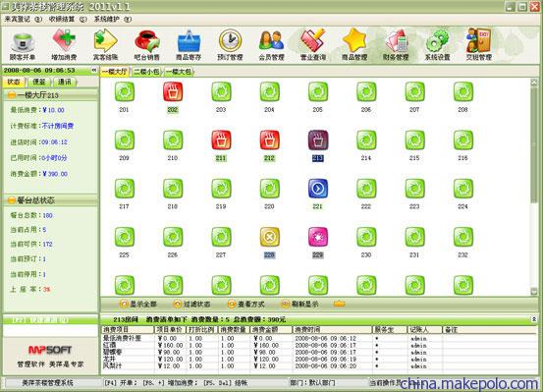Image resolution: width=543 pixels, height=392 pixels.
Task: Select free green table 217
Action: click(125, 189)
